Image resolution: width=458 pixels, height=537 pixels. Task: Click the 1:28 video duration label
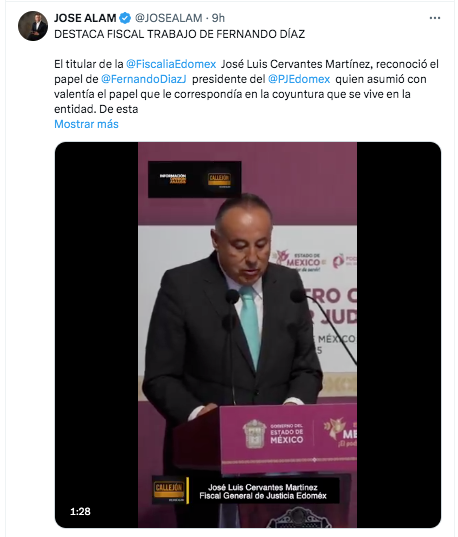80,511
